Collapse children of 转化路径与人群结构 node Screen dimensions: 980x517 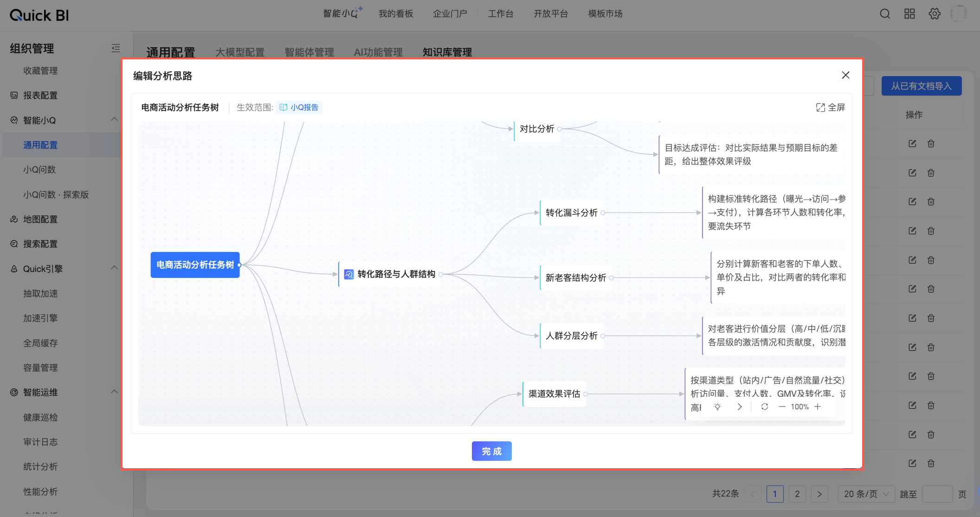440,274
